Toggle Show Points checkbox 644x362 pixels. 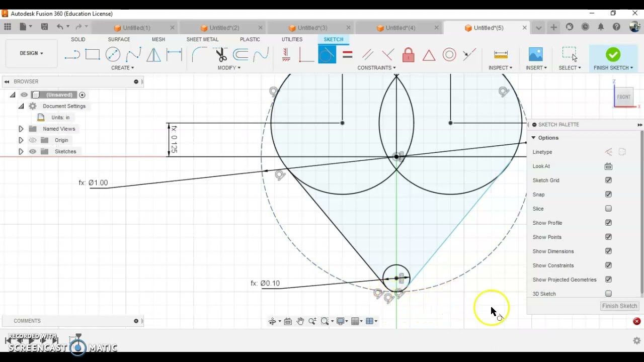coord(608,237)
